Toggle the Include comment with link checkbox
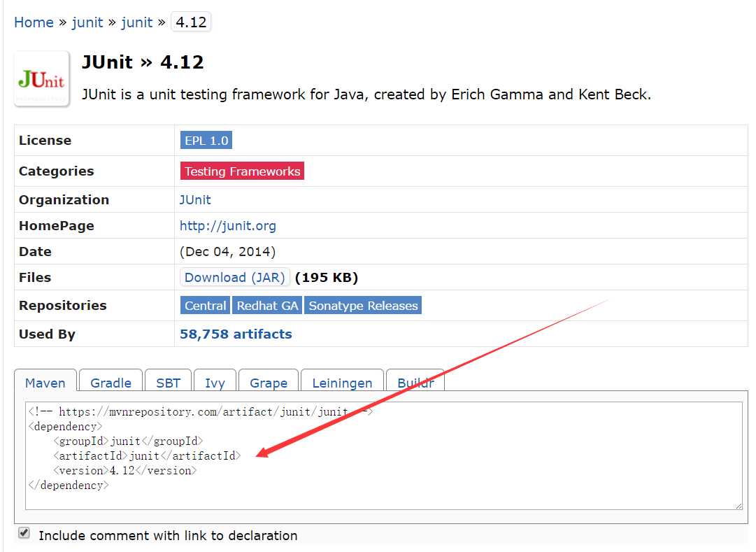This screenshot has width=756, height=552. 24,533
